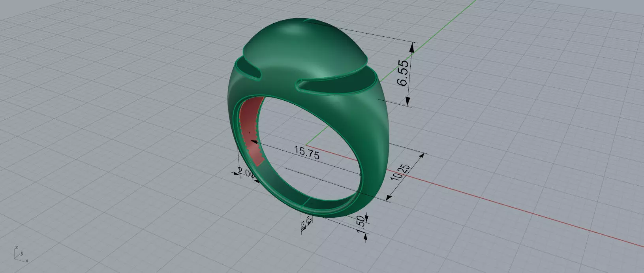This screenshot has width=644, height=273.
Task: Click the 2.60 dimension under the band
Action: coord(306,222)
